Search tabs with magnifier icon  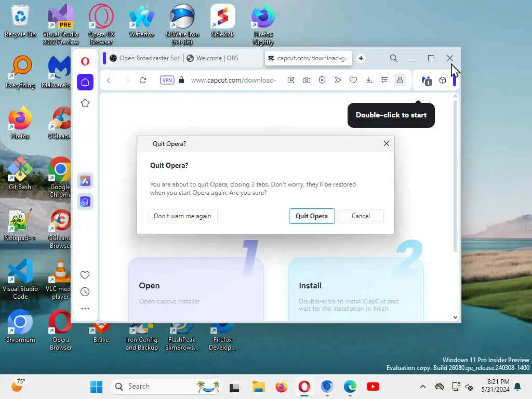(394, 58)
